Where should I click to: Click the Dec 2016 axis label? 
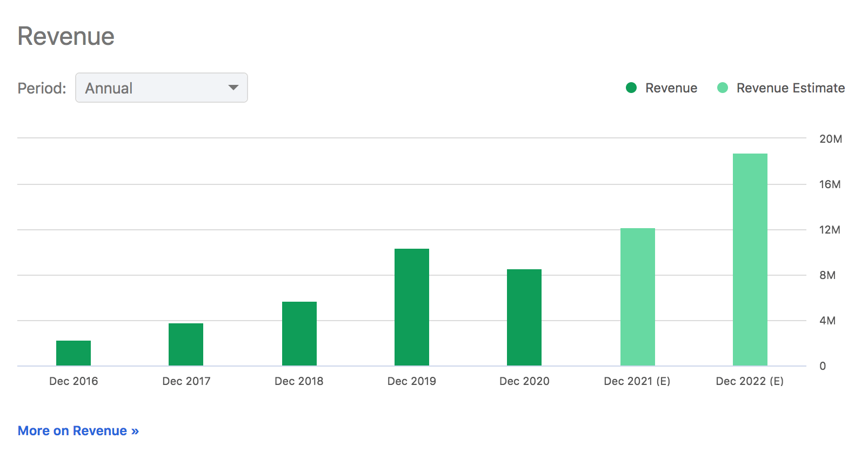[74, 381]
